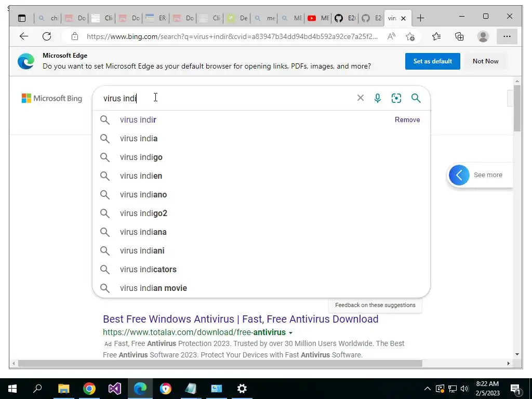Screen dimensions: 532x399
Task: Open Bing visual search camera icon
Action: pos(396,98)
